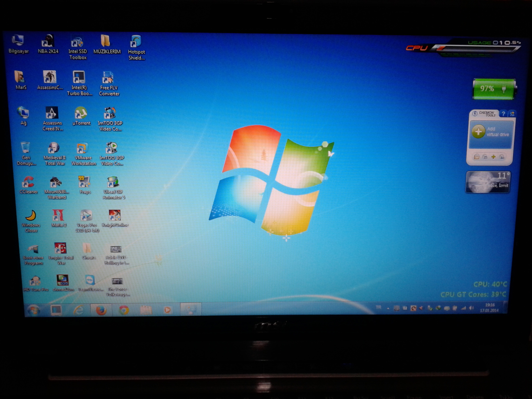Viewport: 532px width, 399px height.
Task: Click the TR language indicator
Action: (x=378, y=308)
